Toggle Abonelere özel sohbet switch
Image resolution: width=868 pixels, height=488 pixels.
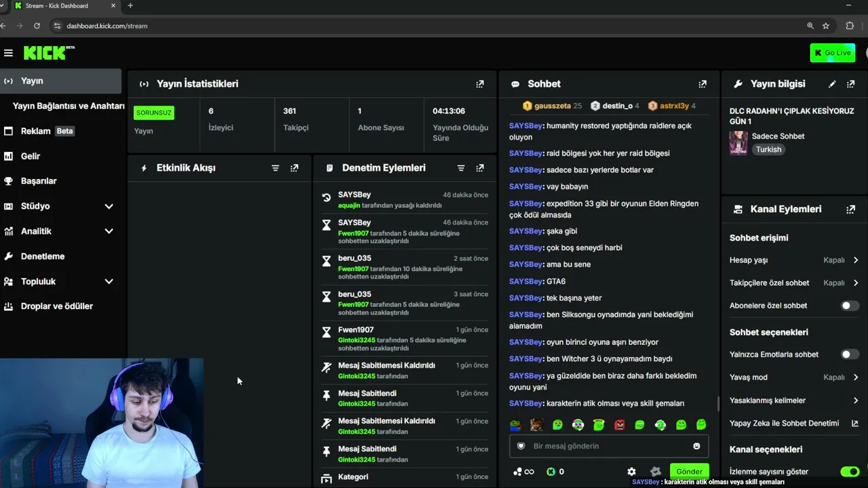point(850,306)
